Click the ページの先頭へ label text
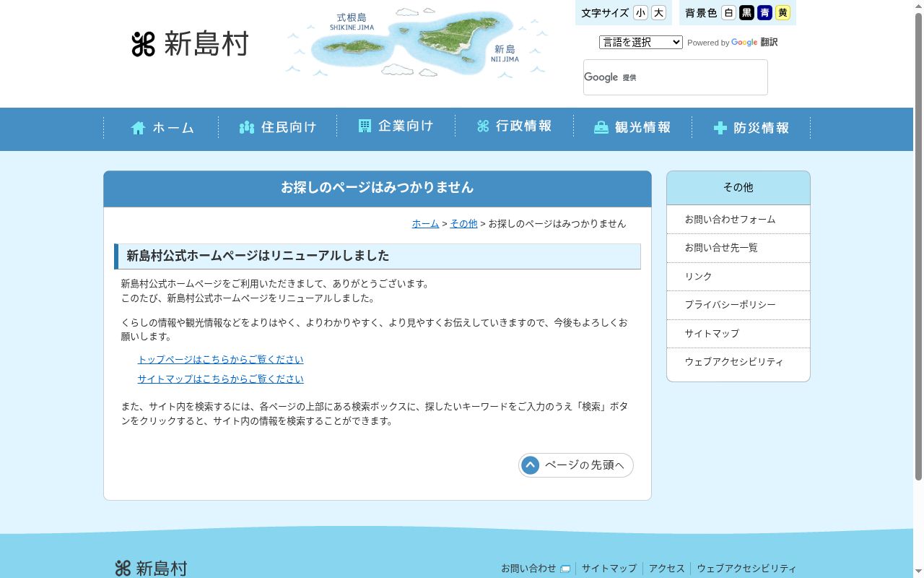Image resolution: width=924 pixels, height=578 pixels. click(584, 465)
